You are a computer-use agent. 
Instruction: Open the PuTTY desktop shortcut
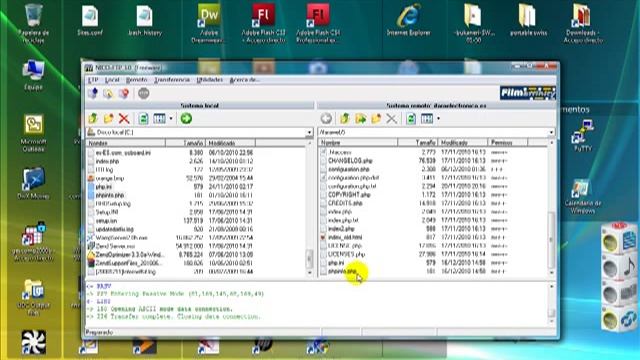(583, 136)
